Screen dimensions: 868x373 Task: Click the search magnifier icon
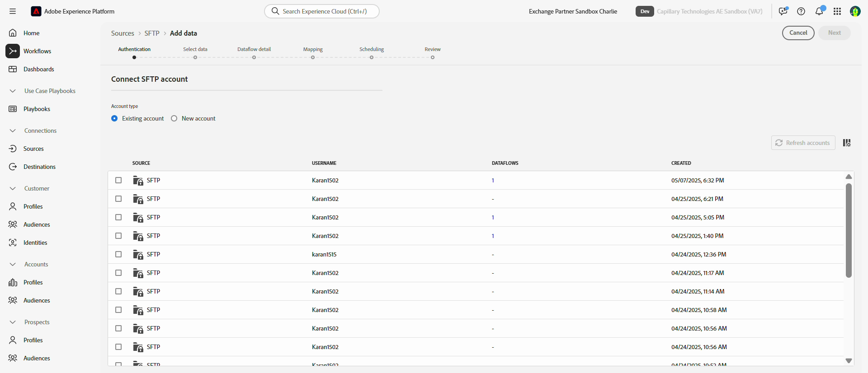275,11
